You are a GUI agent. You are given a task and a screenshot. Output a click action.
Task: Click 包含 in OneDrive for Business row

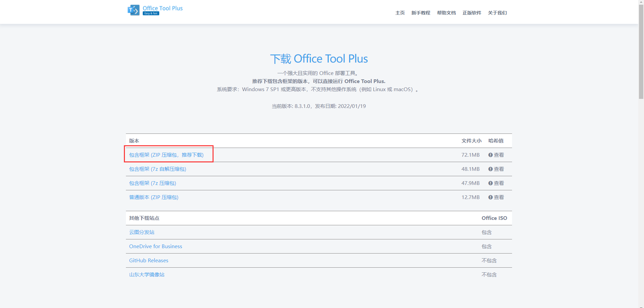pyautogui.click(x=487, y=246)
